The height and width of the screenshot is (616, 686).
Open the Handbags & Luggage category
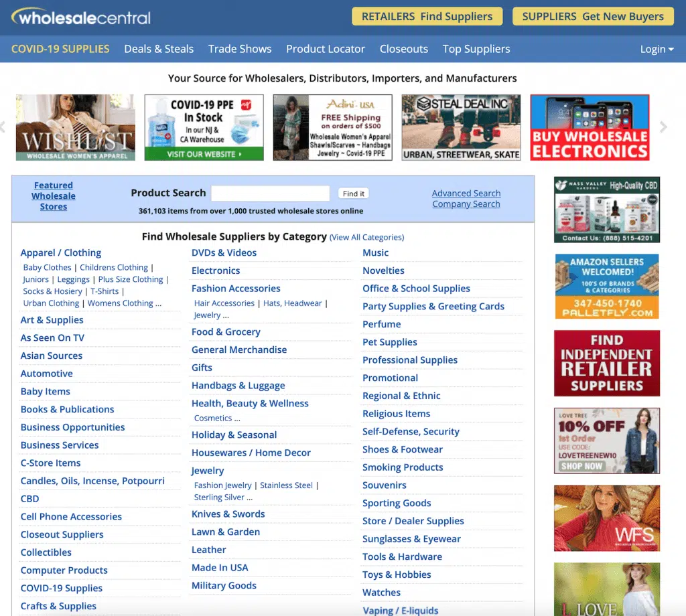[x=238, y=386]
